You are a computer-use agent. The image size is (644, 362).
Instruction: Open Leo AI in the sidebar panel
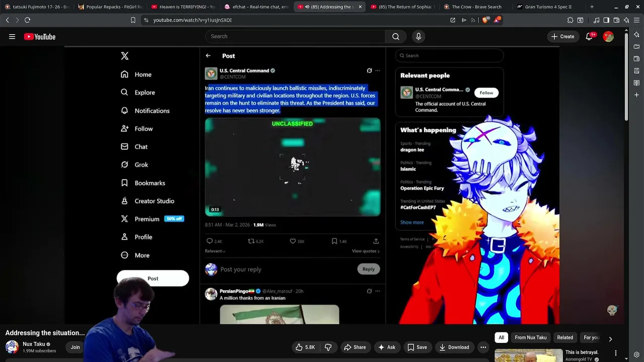click(636, 35)
